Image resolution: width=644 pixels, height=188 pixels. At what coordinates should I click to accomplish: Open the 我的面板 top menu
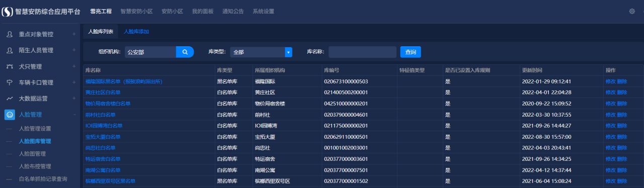pos(203,11)
